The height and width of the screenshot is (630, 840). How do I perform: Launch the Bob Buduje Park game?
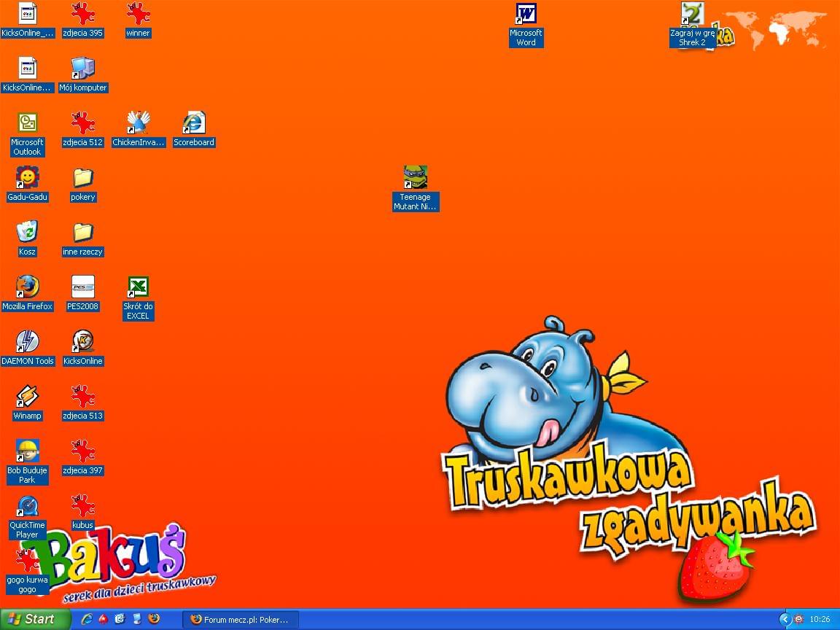(x=27, y=462)
